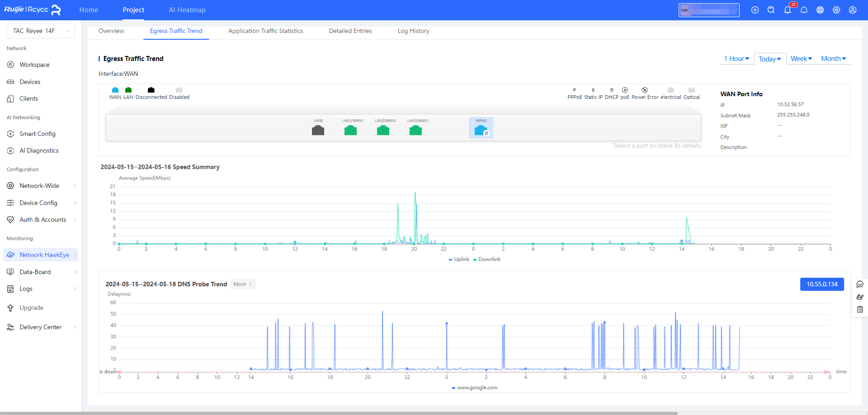
Task: Toggle the Uplink legend series
Action: click(x=459, y=259)
